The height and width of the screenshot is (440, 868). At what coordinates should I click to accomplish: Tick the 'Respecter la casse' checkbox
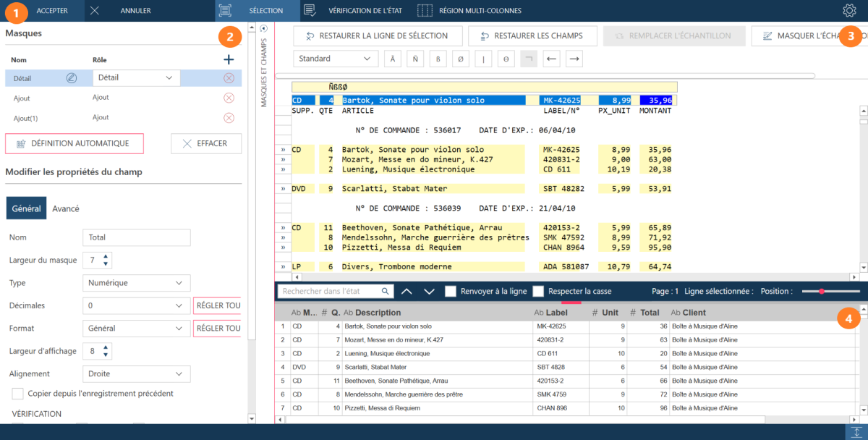coord(538,291)
